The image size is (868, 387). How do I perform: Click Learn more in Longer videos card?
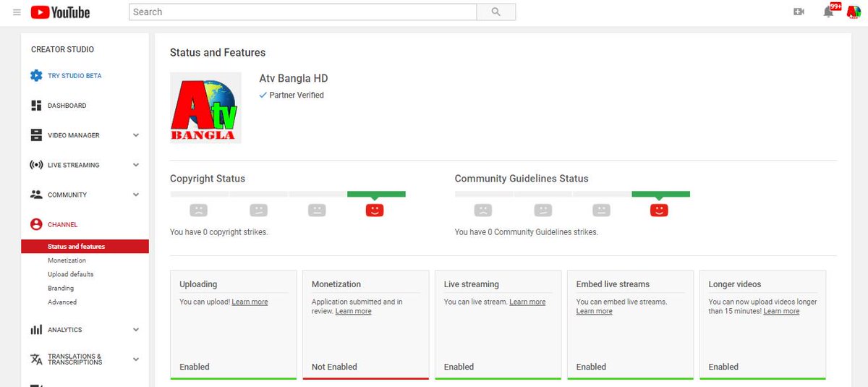click(781, 311)
